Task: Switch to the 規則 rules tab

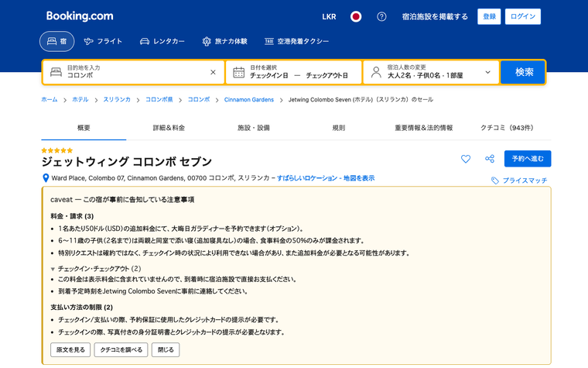Action: [x=339, y=128]
